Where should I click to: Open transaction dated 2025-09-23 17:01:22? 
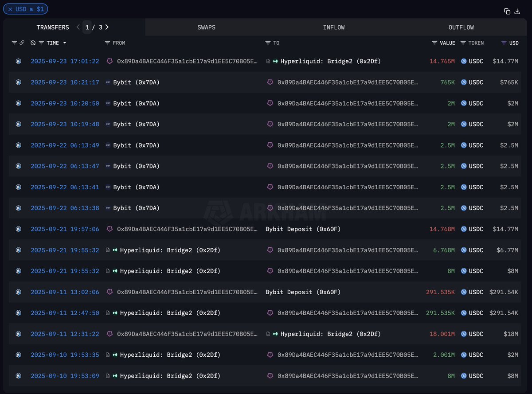tap(65, 61)
